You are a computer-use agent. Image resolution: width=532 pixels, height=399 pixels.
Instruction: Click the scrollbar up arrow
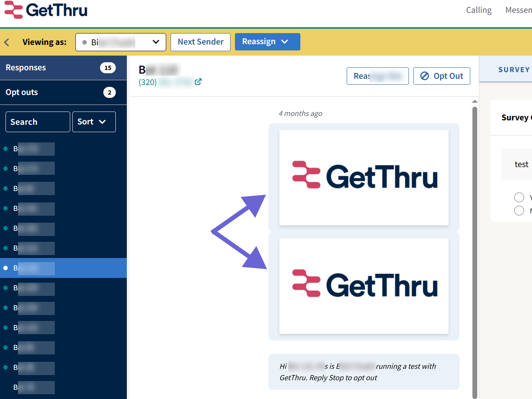click(475, 101)
